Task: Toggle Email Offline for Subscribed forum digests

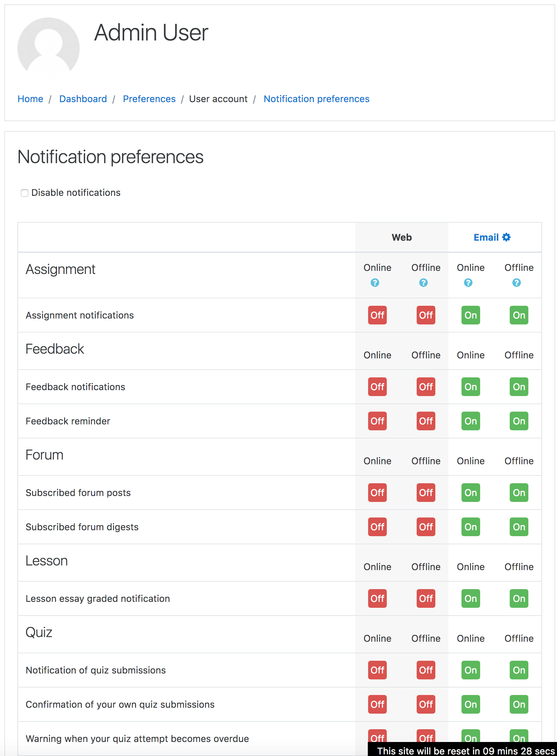Action: [x=518, y=527]
